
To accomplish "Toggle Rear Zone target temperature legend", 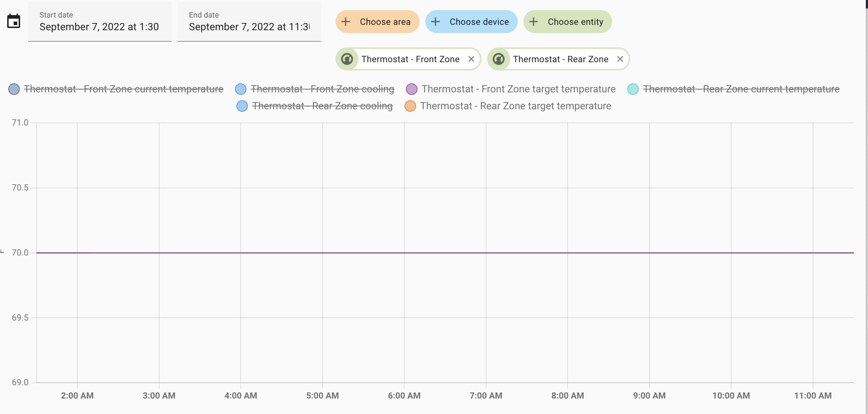I will (508, 106).
